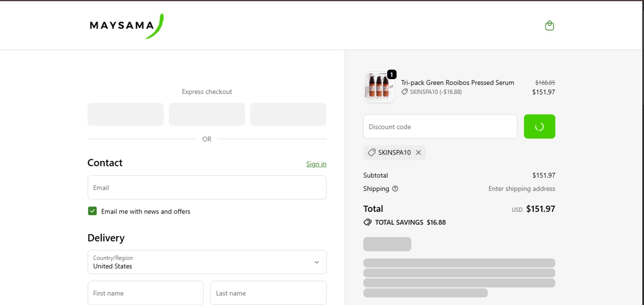This screenshot has width=644, height=305.
Task: Open the Country/Region dropdown
Action: pyautogui.click(x=207, y=262)
